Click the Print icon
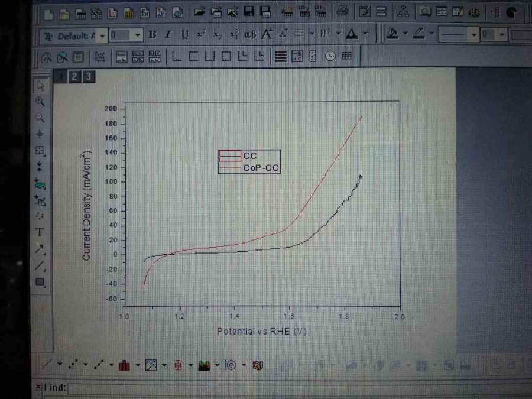The image size is (532, 399). [342, 12]
